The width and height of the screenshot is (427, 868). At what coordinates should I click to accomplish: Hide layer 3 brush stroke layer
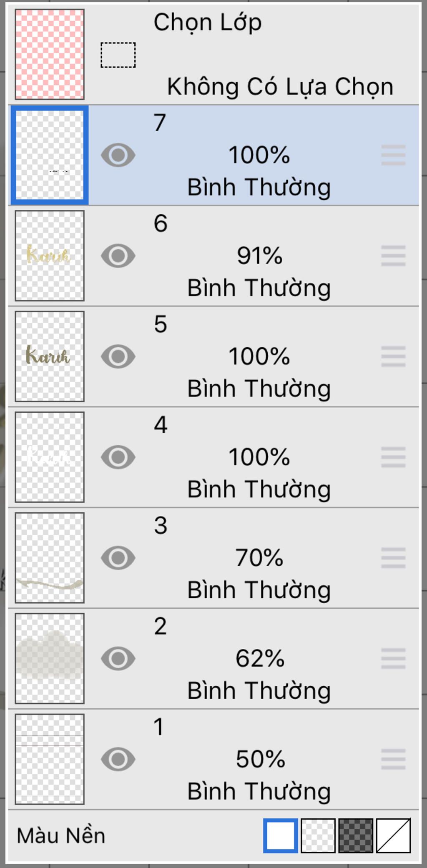118,558
